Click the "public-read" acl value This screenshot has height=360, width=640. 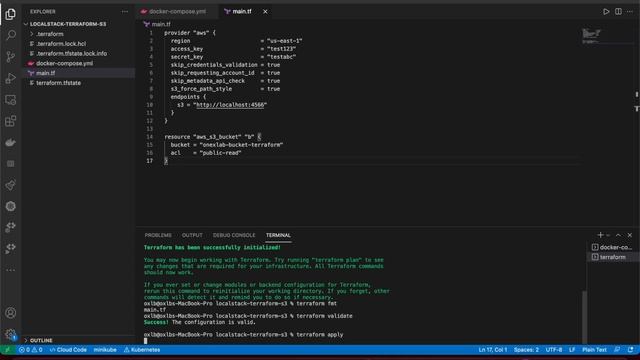220,153
